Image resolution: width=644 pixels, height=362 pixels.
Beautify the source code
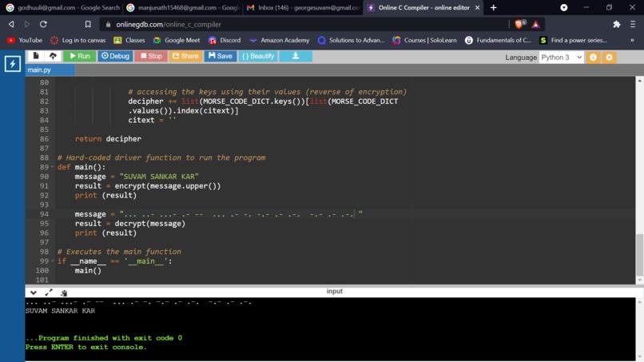pyautogui.click(x=258, y=56)
